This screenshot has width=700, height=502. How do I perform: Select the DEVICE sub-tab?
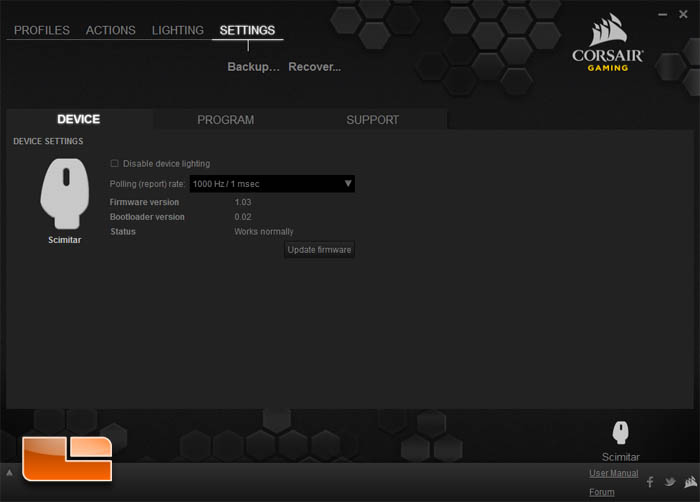pos(79,119)
